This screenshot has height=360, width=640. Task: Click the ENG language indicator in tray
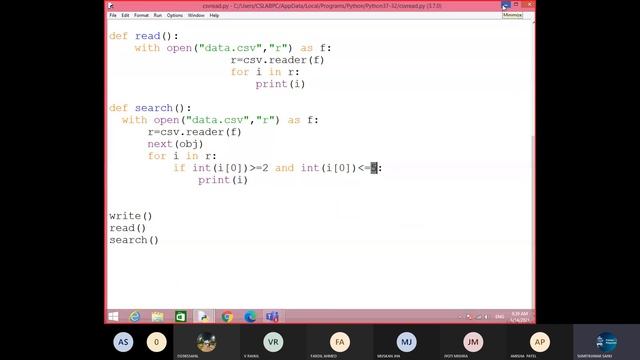click(499, 317)
